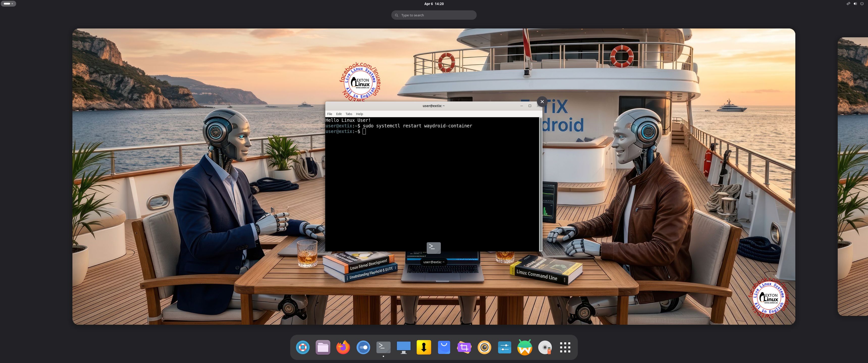Click the Terminal icon in the dock

(384, 347)
